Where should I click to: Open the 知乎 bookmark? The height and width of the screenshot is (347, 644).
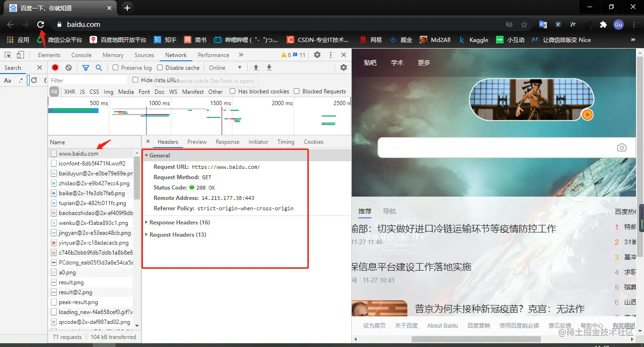(x=165, y=40)
